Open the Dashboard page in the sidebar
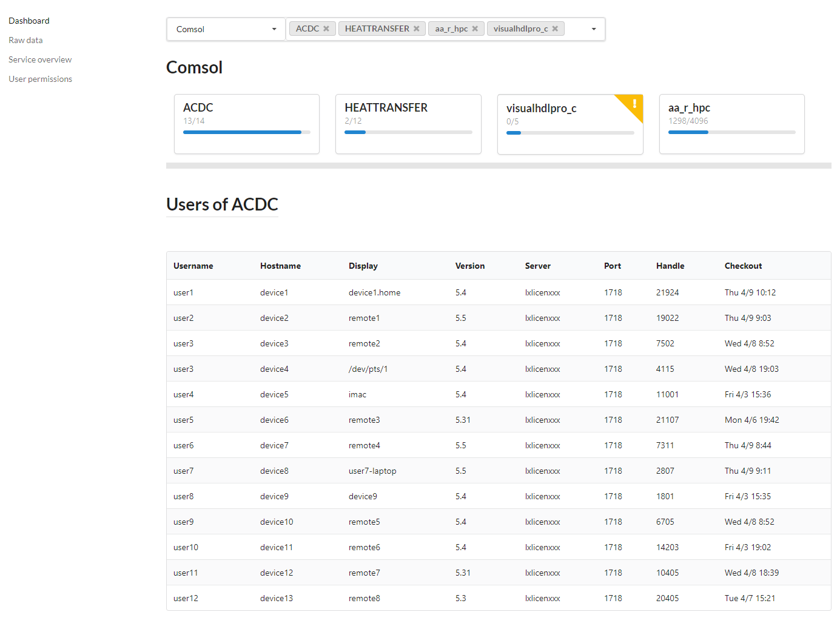 click(29, 21)
